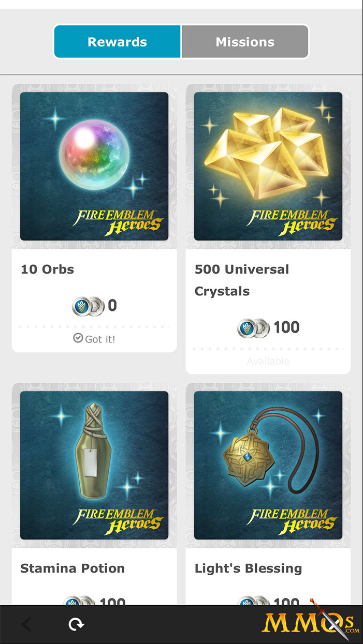The height and width of the screenshot is (644, 363).
Task: Click the points coin icon under Light's Blessing
Action: 254,601
